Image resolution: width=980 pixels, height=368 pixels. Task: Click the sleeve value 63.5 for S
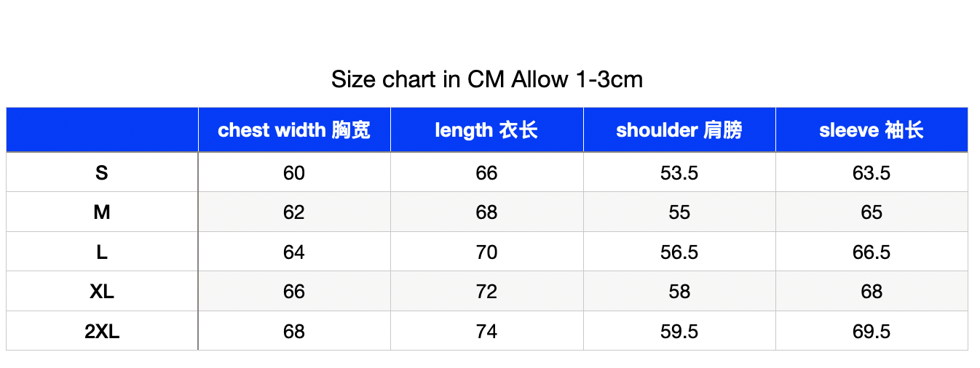pyautogui.click(x=872, y=172)
